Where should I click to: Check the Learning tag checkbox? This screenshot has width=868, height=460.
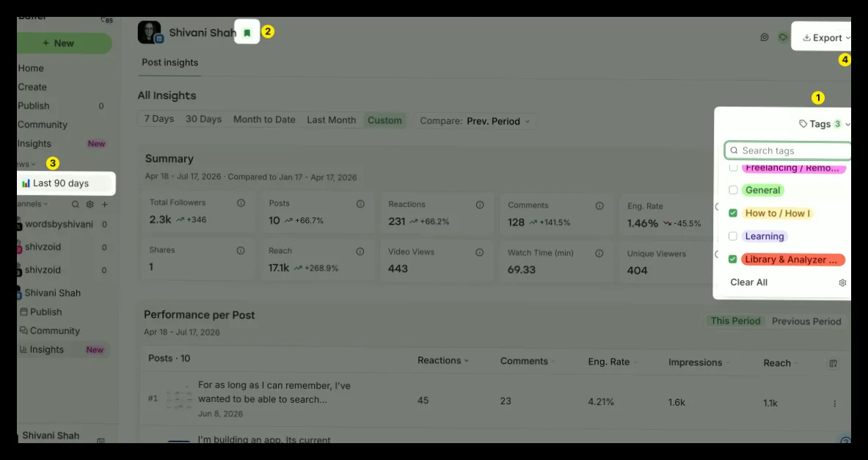pos(733,236)
